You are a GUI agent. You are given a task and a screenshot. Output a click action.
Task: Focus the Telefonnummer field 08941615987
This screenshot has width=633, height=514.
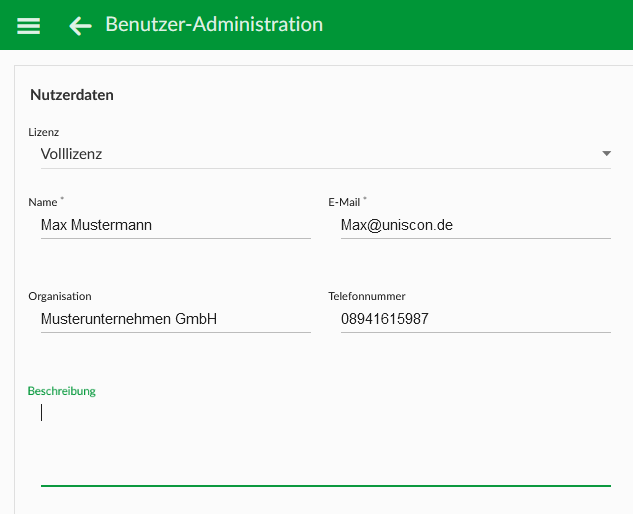pos(476,319)
